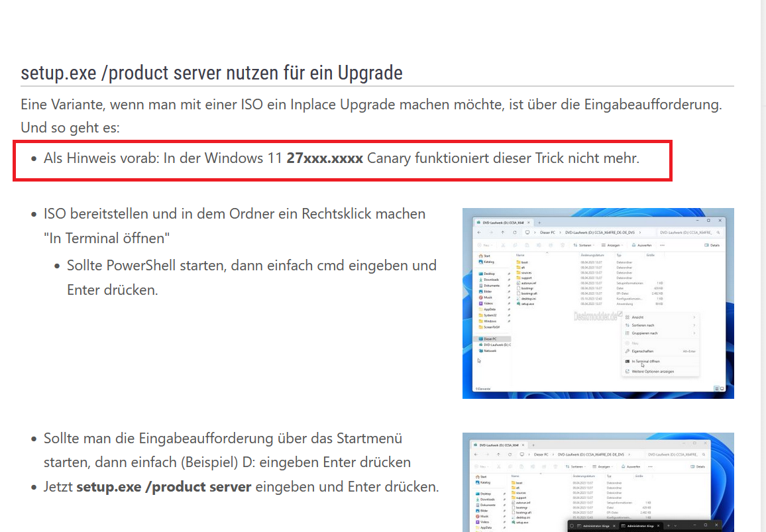Open the second thumbnail showing terminal tabs
The width and height of the screenshot is (766, 532).
[x=598, y=482]
